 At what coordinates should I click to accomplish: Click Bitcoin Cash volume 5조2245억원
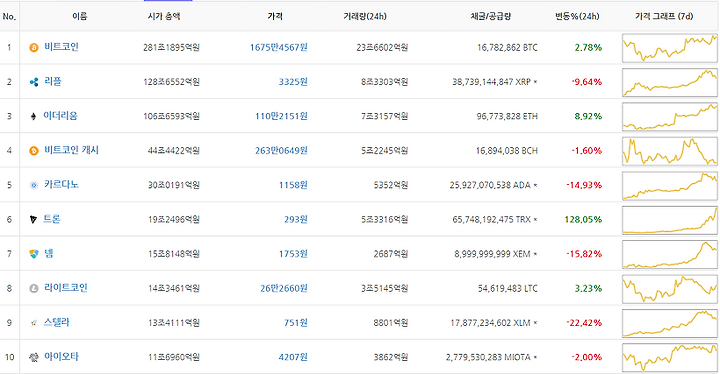[x=384, y=151]
